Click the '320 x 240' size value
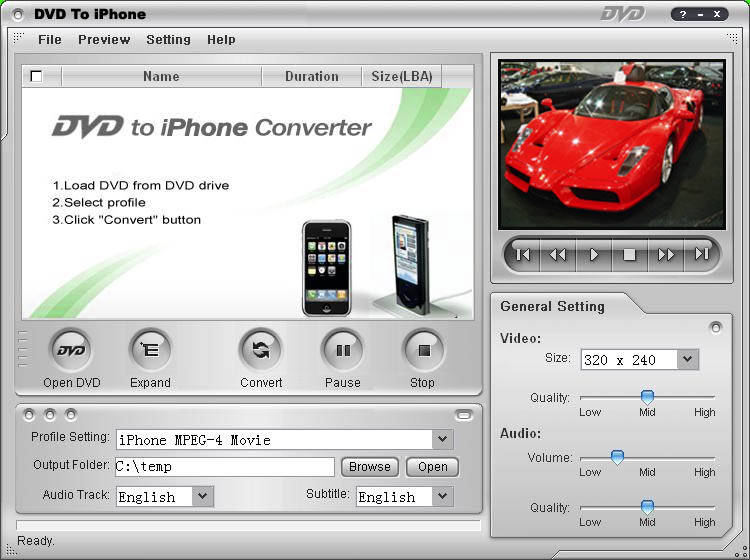750x560 pixels. pos(620,360)
